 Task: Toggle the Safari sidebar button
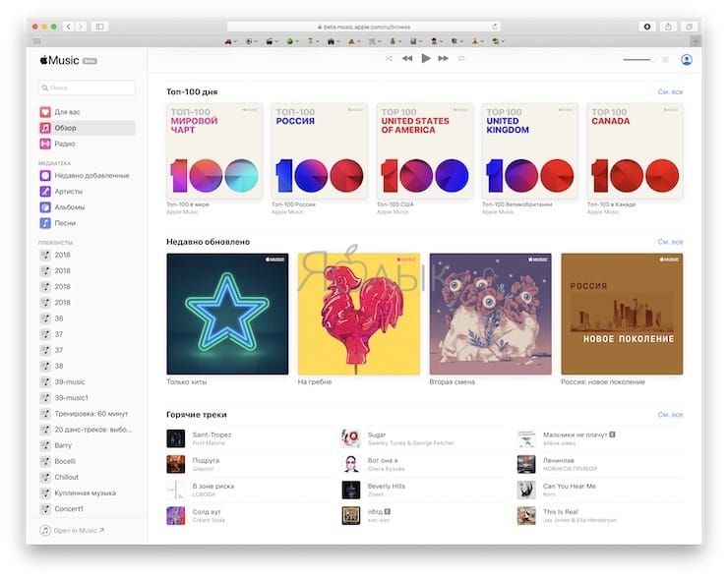point(99,27)
